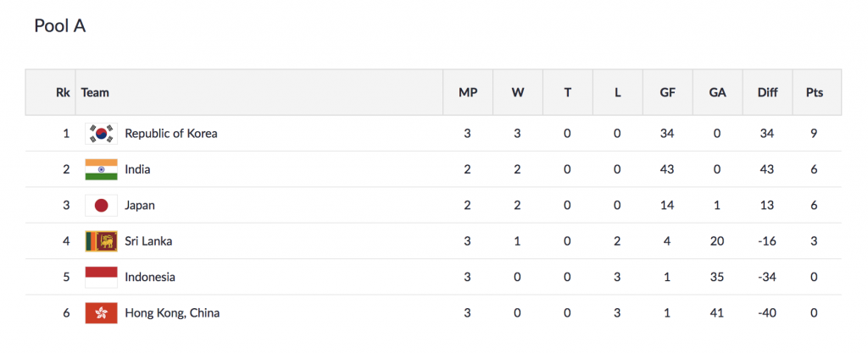Click the India flag icon

click(x=101, y=169)
